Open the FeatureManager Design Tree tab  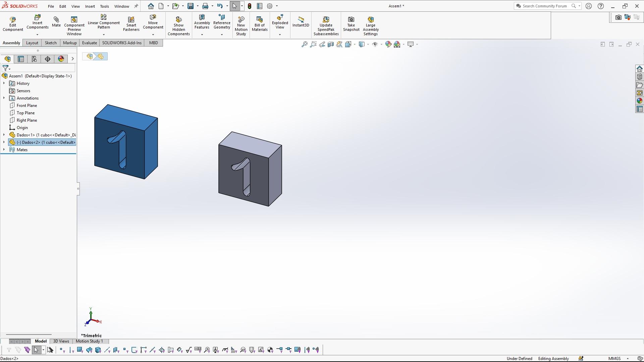click(7, 59)
